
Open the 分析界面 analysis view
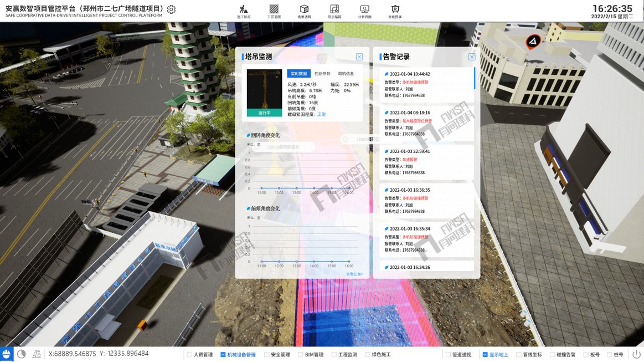pos(365,12)
